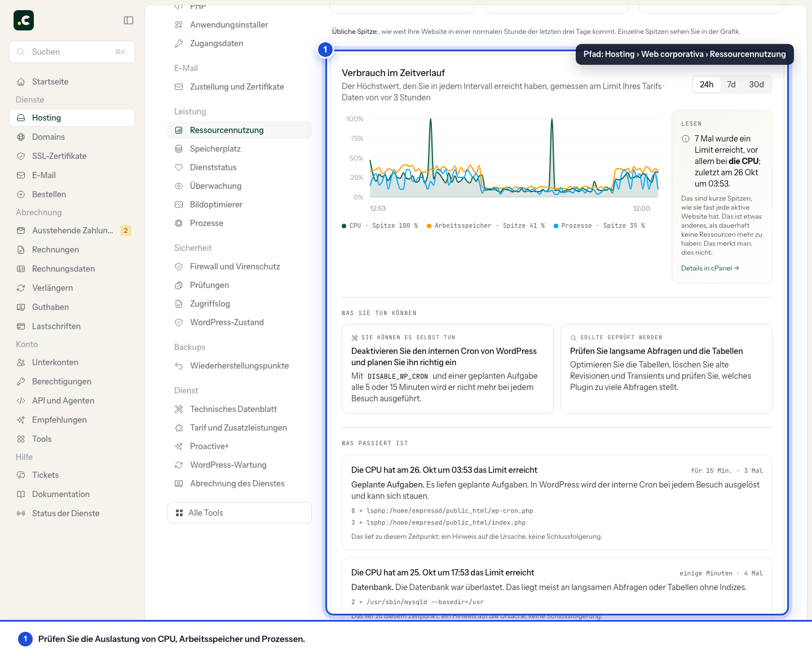Click the Unterkonten people icon
Screen dimensions: 812x656
(21, 362)
